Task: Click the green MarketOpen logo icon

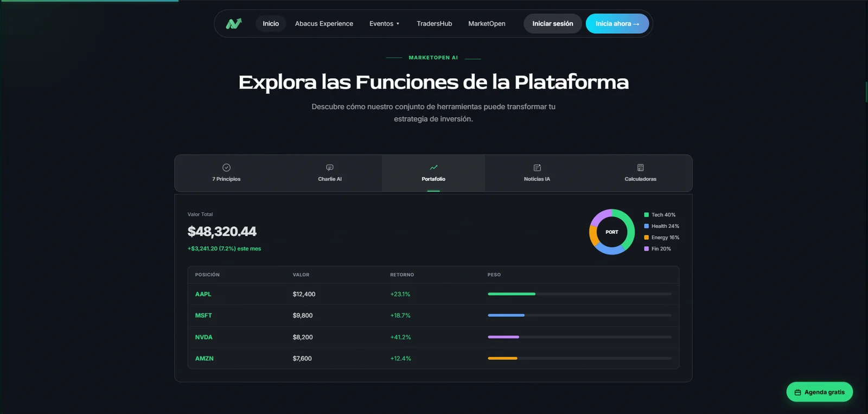Action: (234, 23)
